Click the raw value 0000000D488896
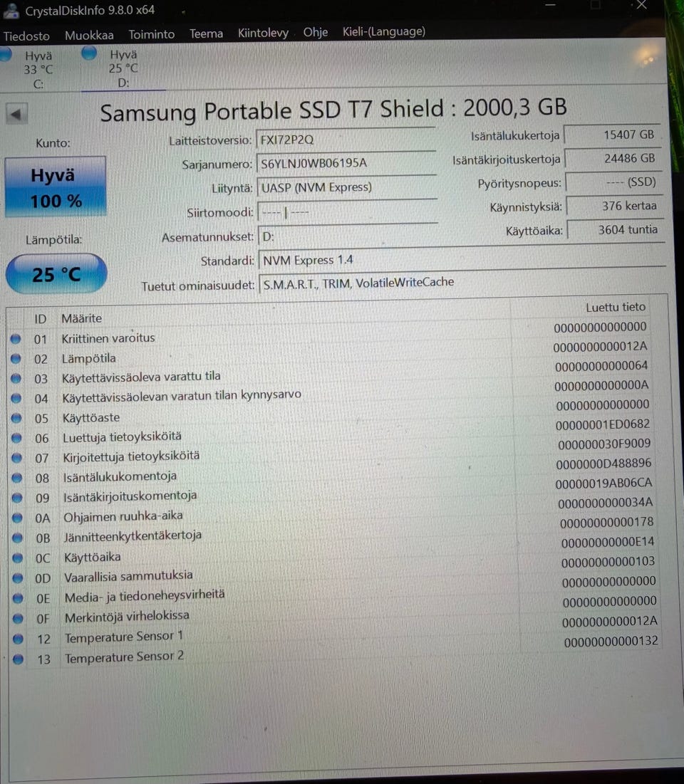The height and width of the screenshot is (784, 684). [603, 464]
